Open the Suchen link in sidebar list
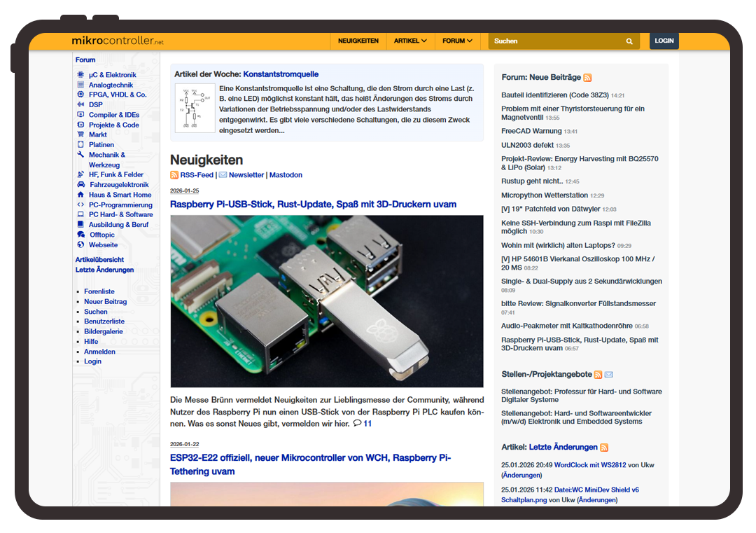 coord(96,312)
